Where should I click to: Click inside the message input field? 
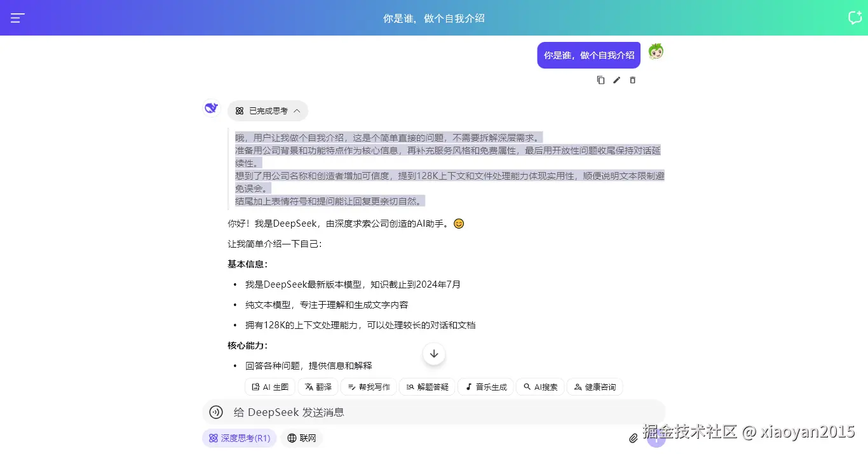tap(413, 412)
